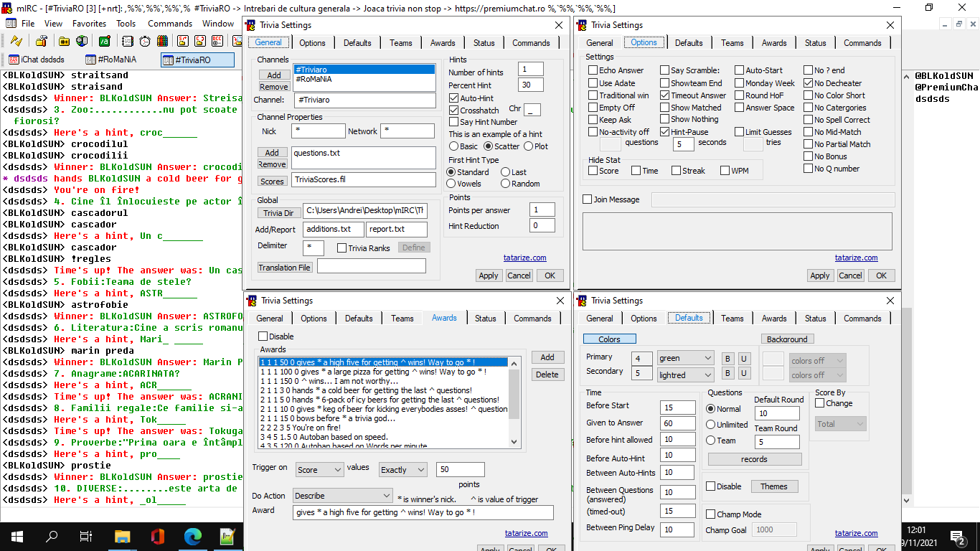Click the Trivia Dir button
This screenshot has height=551, width=980.
tap(278, 213)
